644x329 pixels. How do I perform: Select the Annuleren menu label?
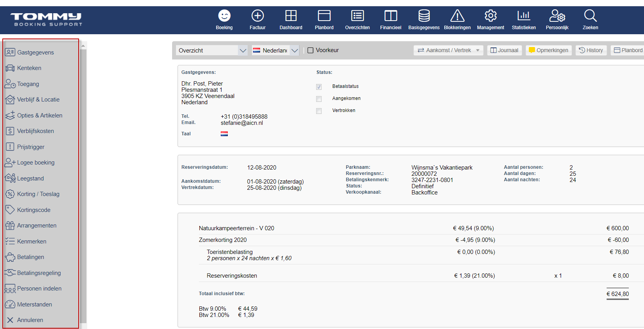(x=30, y=320)
